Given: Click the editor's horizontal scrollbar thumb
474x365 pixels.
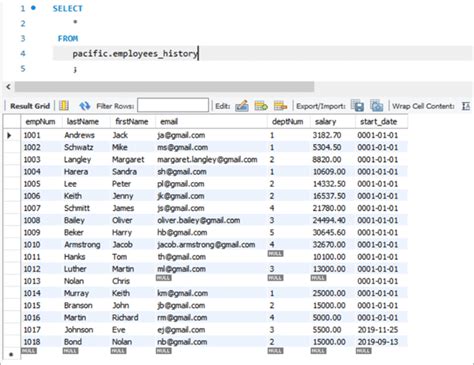Looking at the screenshot, I should tap(164, 87).
